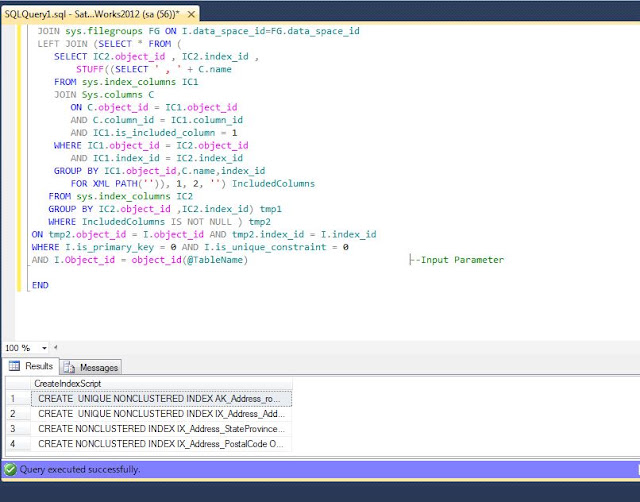Click 'Query executed successfully.' status text
The image size is (640, 502).
(x=80, y=470)
